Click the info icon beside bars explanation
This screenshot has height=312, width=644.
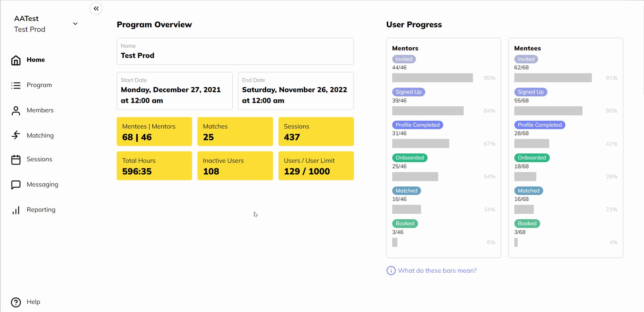click(x=391, y=271)
